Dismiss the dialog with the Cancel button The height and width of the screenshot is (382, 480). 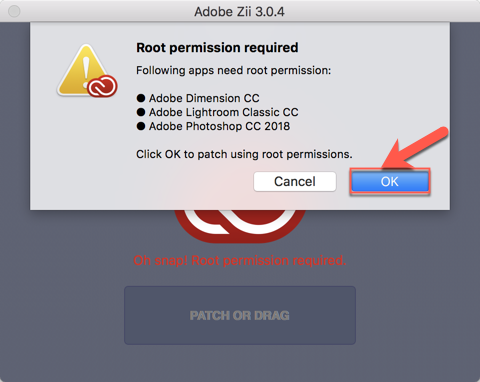[295, 182]
